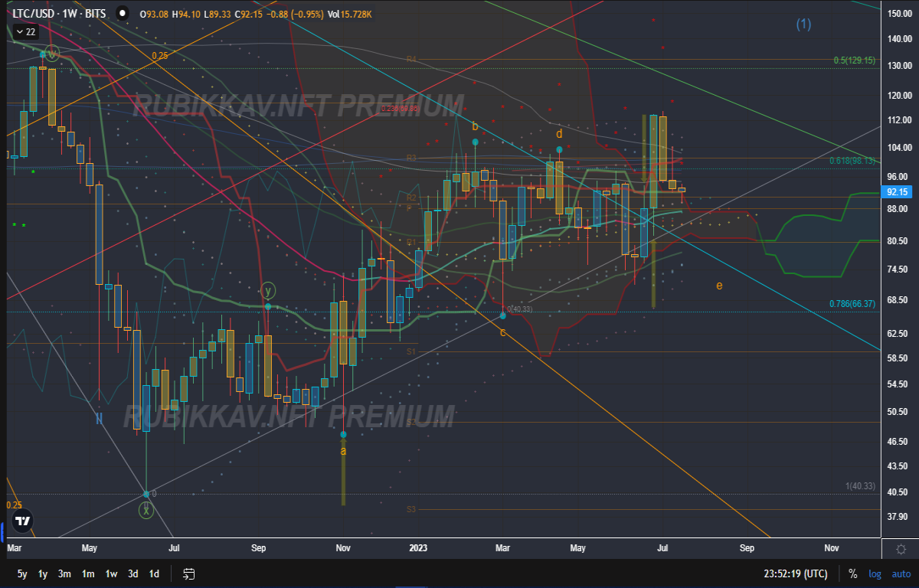Select the wave label 'a' below November low
The width and height of the screenshot is (919, 588).
pos(343,451)
